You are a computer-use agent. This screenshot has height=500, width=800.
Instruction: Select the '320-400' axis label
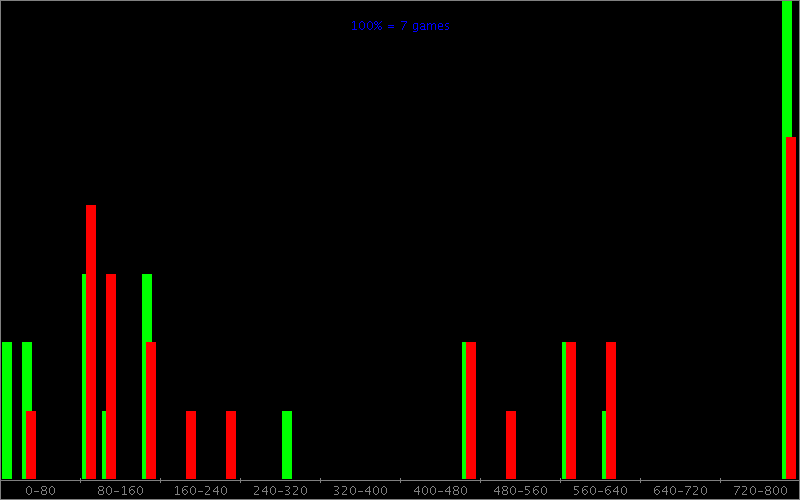pos(360,491)
